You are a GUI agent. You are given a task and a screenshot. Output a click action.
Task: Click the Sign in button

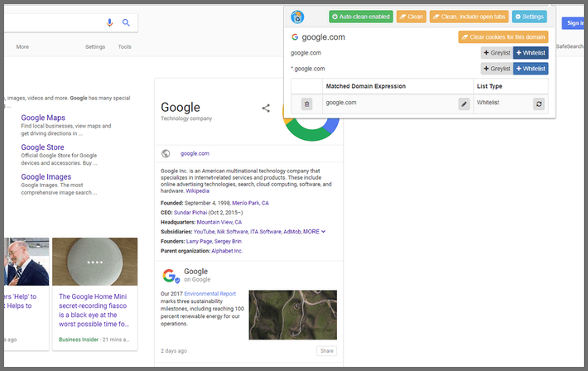click(x=574, y=23)
